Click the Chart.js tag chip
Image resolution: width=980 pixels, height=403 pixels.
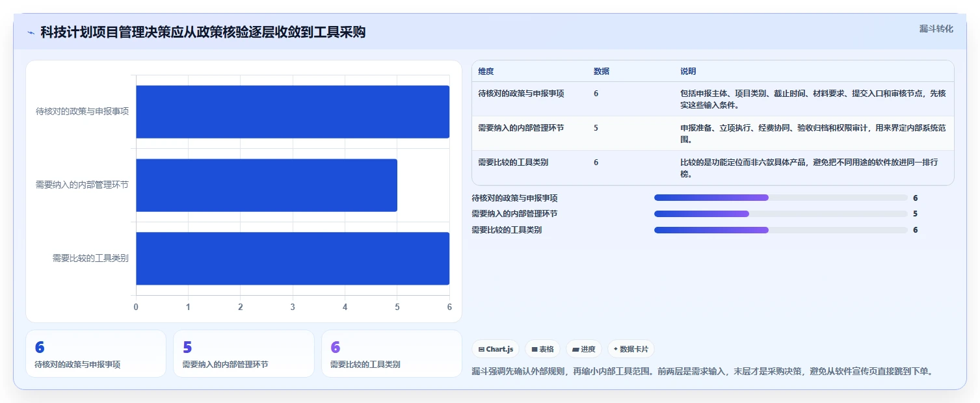496,349
